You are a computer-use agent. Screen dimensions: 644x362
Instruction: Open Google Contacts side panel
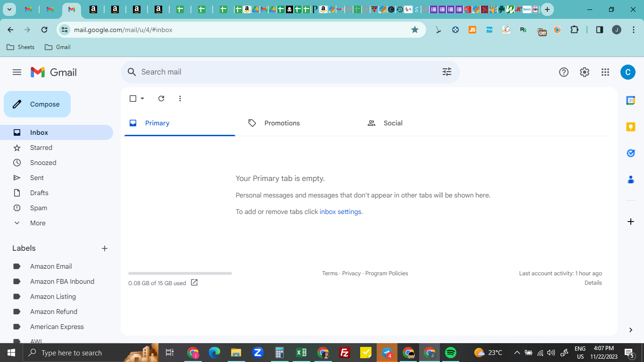tap(631, 180)
